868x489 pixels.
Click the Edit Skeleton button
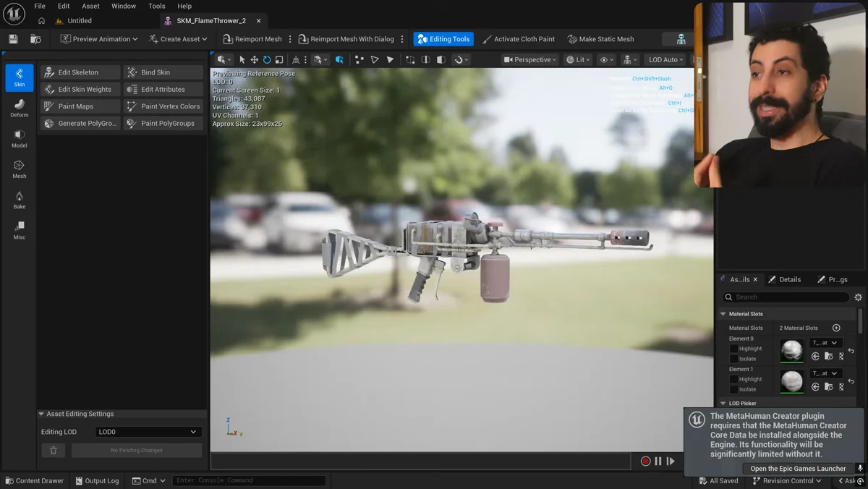[80, 72]
